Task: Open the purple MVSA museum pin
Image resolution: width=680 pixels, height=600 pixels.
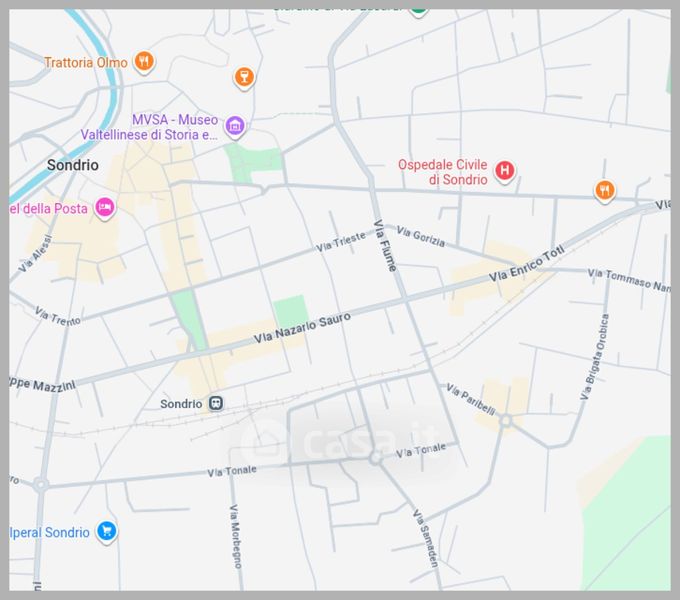Action: click(x=235, y=126)
